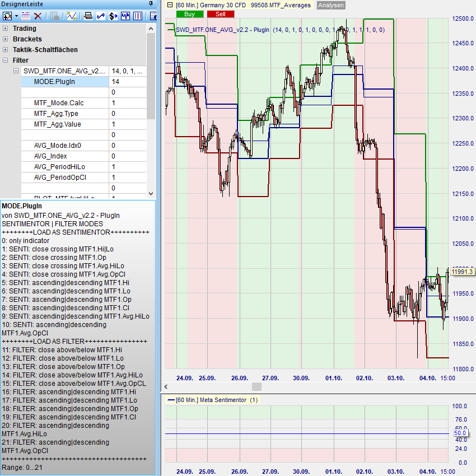Viewport: 476px width, 476px height.
Task: Click the red X delete icon
Action: [38, 16]
